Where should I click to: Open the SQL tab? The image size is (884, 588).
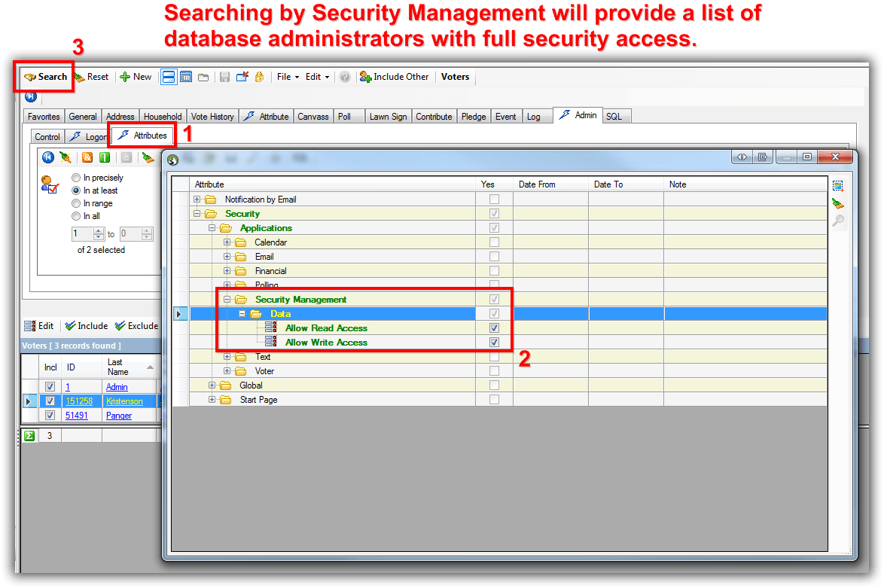tap(615, 116)
